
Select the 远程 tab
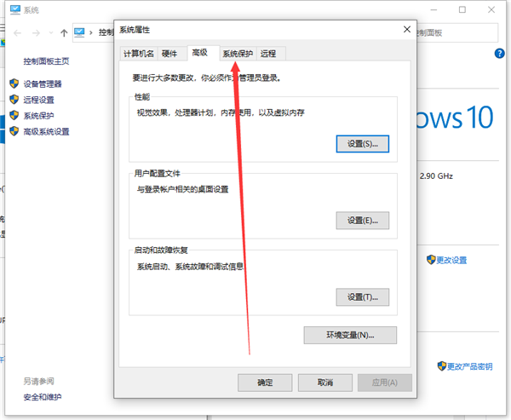[x=268, y=54]
